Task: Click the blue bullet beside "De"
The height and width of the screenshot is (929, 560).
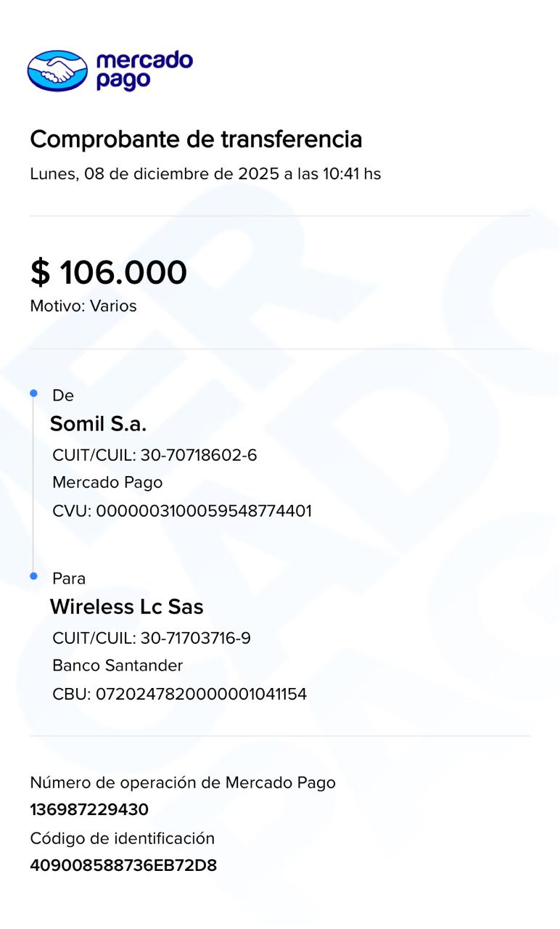Action: 33,393
